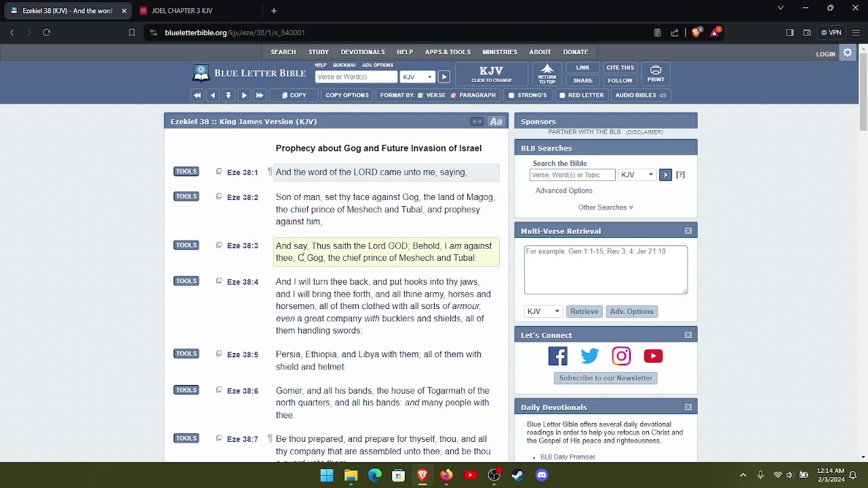This screenshot has width=868, height=488.
Task: Click Subscribe to our Newsletter
Action: pyautogui.click(x=606, y=378)
